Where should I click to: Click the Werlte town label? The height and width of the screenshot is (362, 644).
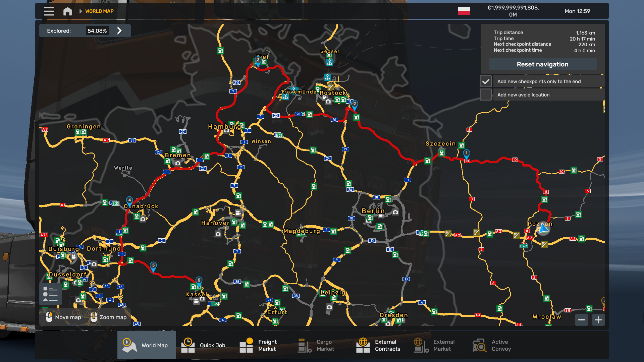(x=123, y=168)
